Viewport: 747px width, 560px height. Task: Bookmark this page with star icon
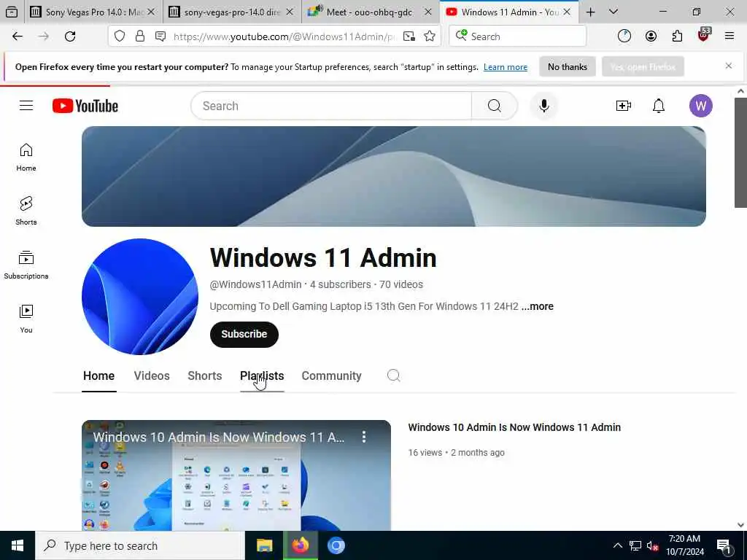430,36
